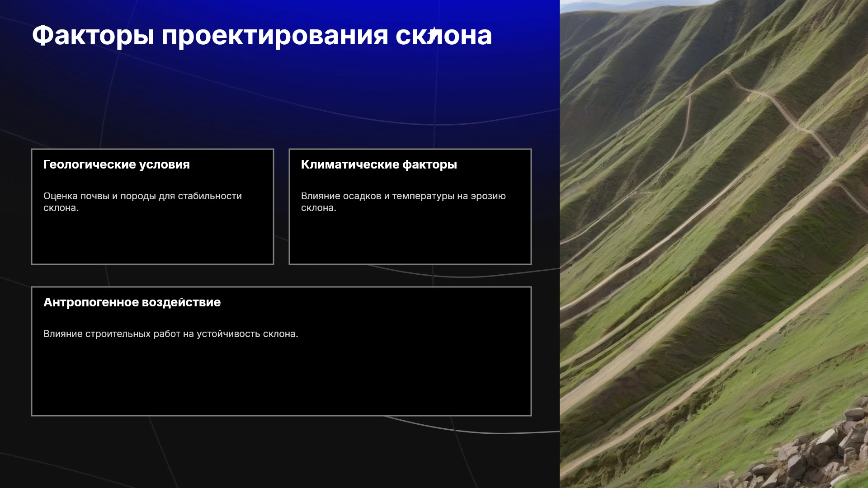
Task: Click the word 'факторы' in the right card heading
Action: 429,164
